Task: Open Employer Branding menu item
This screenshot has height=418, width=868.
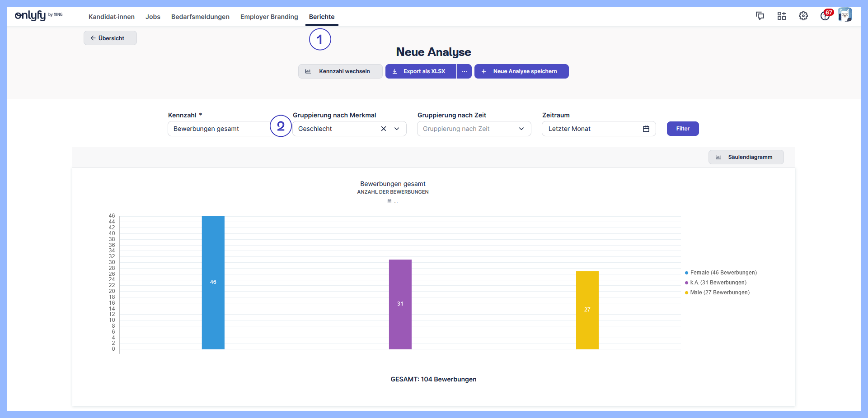Action: pos(269,17)
